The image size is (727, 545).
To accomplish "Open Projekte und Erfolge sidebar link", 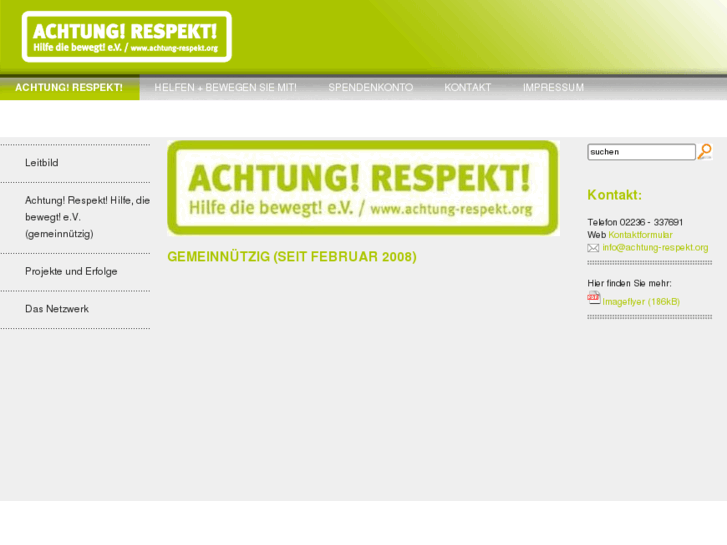I will tap(71, 271).
